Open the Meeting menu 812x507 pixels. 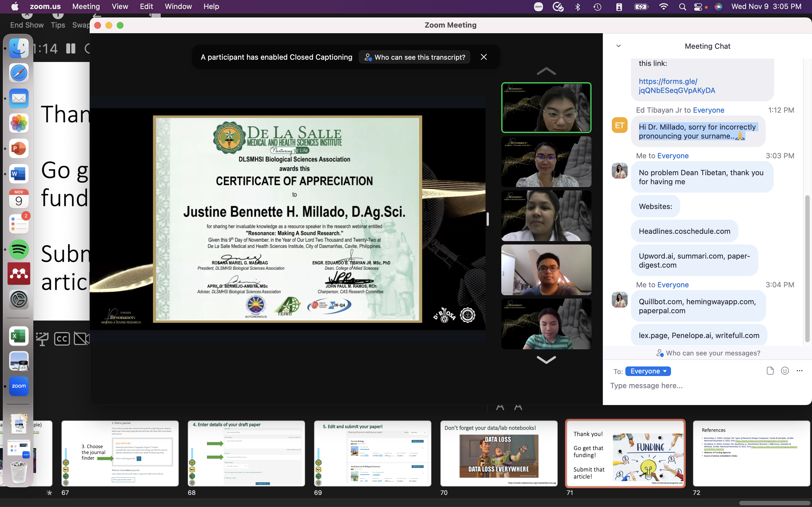point(86,6)
